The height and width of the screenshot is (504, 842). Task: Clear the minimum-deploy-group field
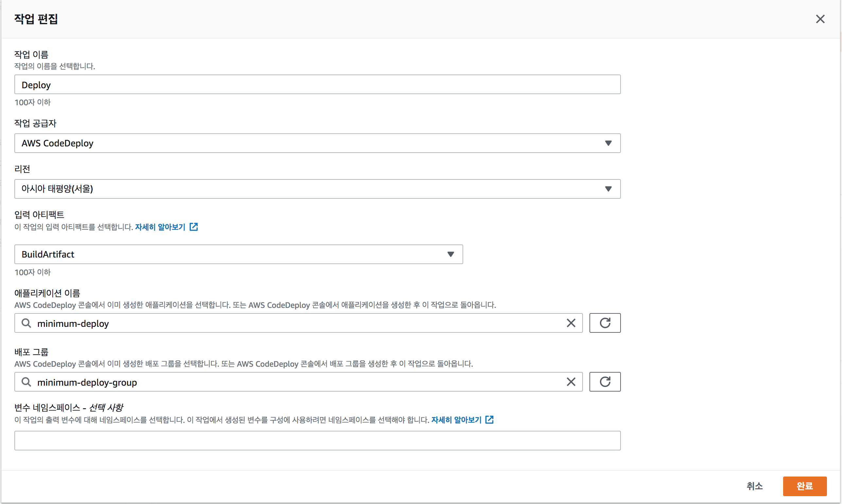coord(571,382)
